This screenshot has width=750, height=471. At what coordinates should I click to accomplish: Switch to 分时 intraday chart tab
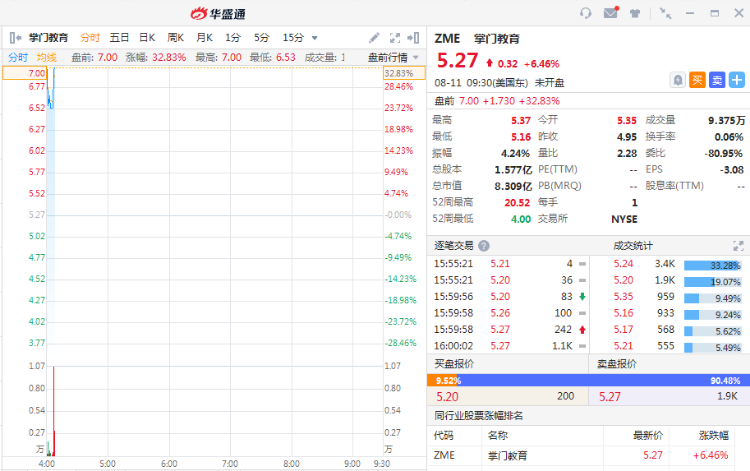(x=90, y=38)
